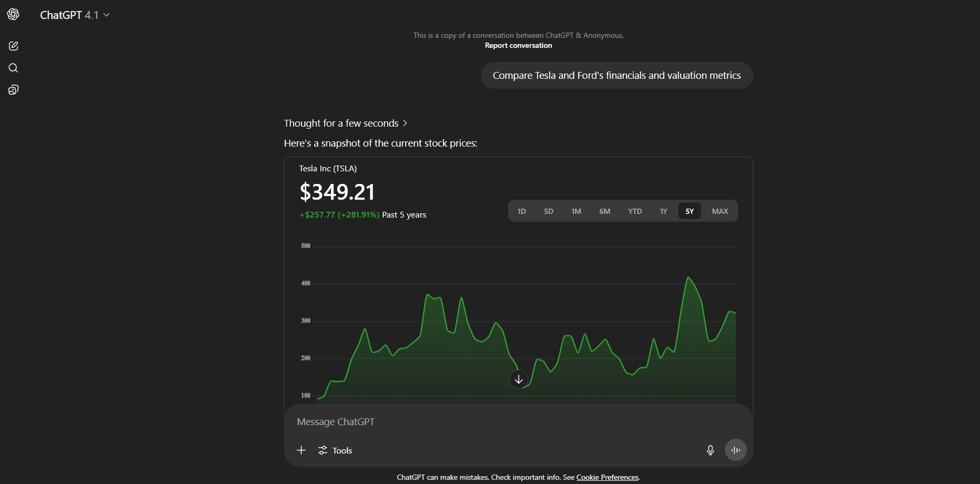980x484 pixels.
Task: Click the 200 axis label on the chart
Action: [306, 358]
